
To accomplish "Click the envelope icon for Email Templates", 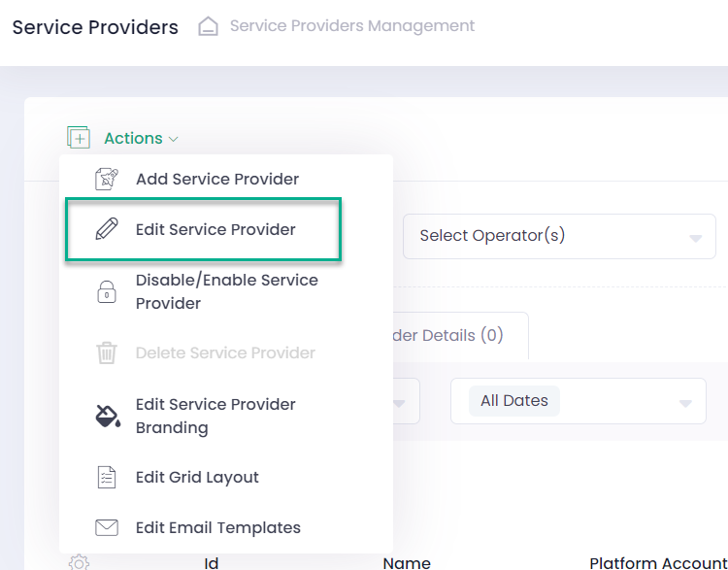I will [x=107, y=528].
